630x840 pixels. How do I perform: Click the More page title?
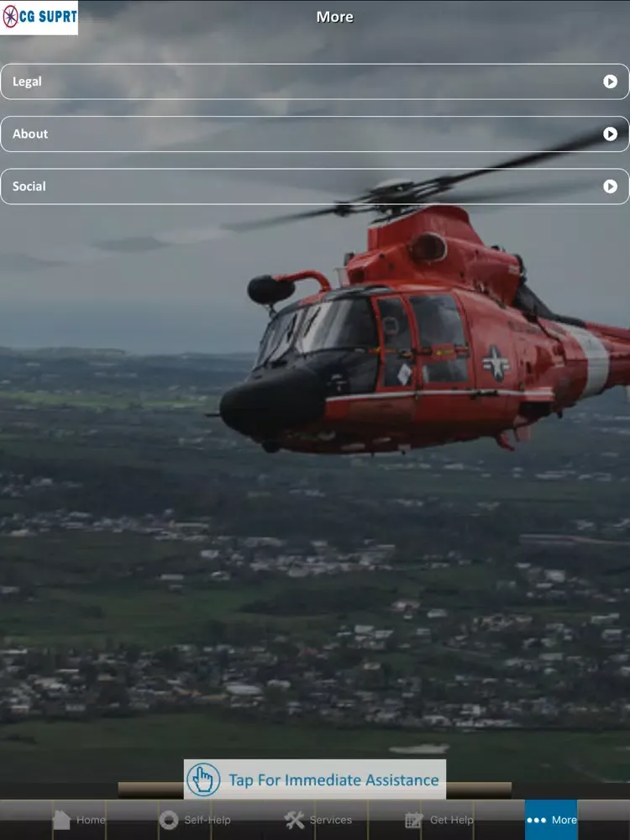(x=334, y=17)
